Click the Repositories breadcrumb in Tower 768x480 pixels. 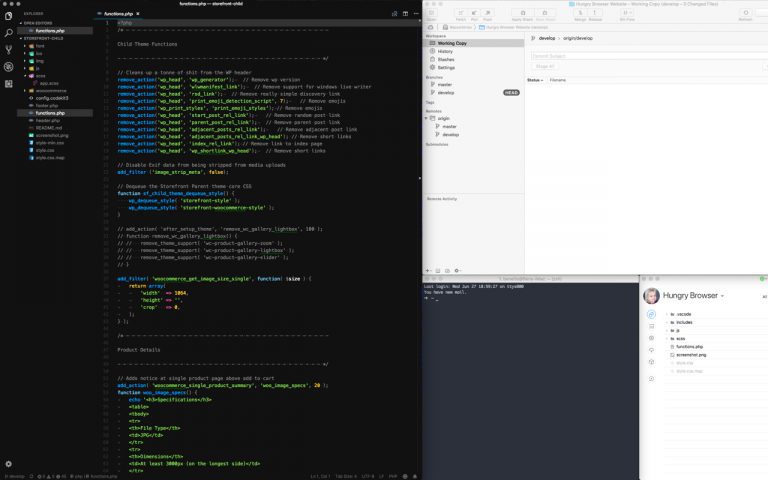pos(457,27)
